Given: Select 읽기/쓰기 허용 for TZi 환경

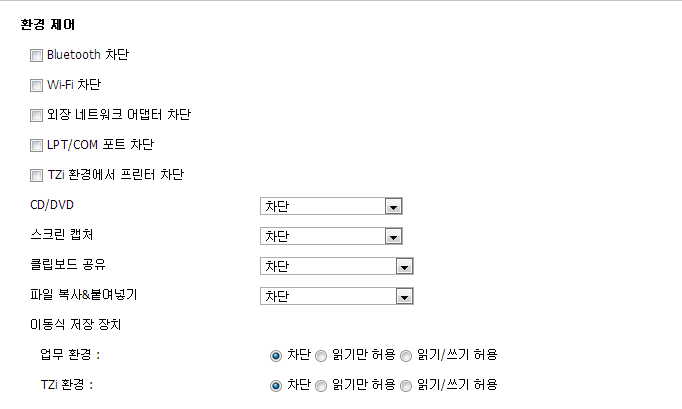Looking at the screenshot, I should pos(406,385).
